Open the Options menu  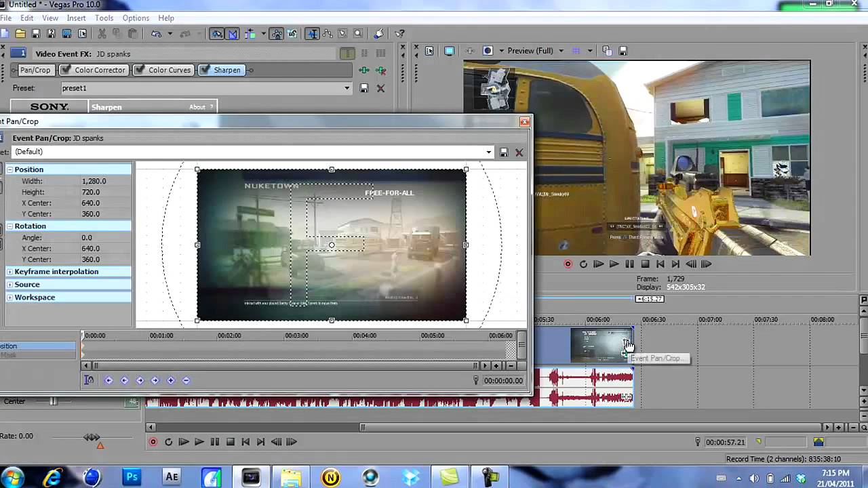point(136,18)
